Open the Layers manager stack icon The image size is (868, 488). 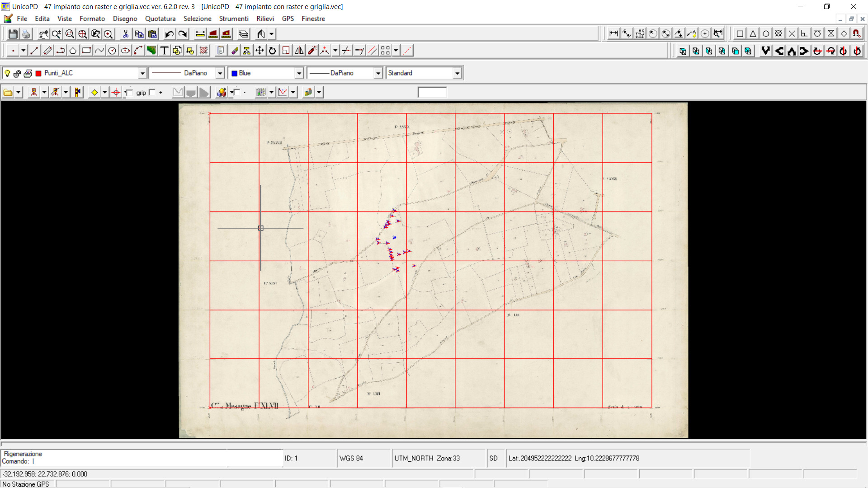243,34
